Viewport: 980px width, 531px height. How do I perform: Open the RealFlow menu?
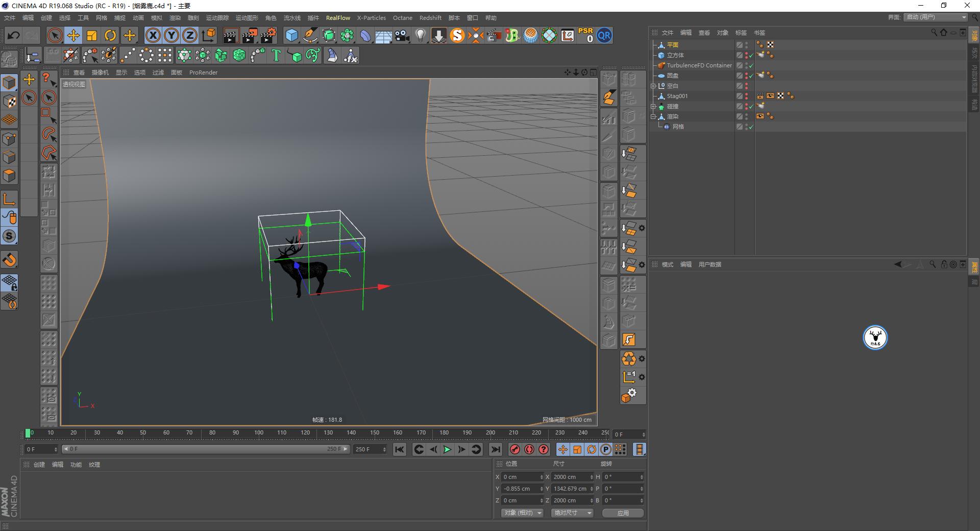(338, 17)
